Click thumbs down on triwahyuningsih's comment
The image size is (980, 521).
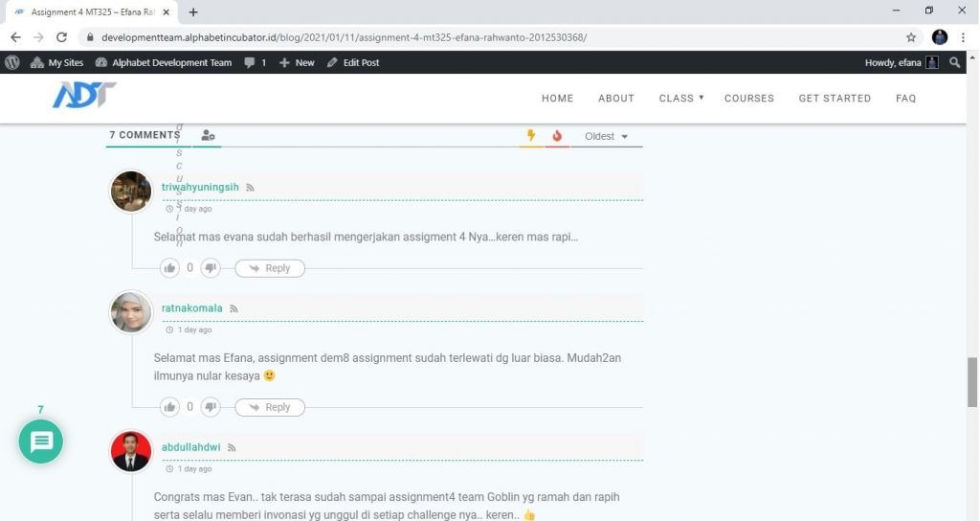[211, 268]
